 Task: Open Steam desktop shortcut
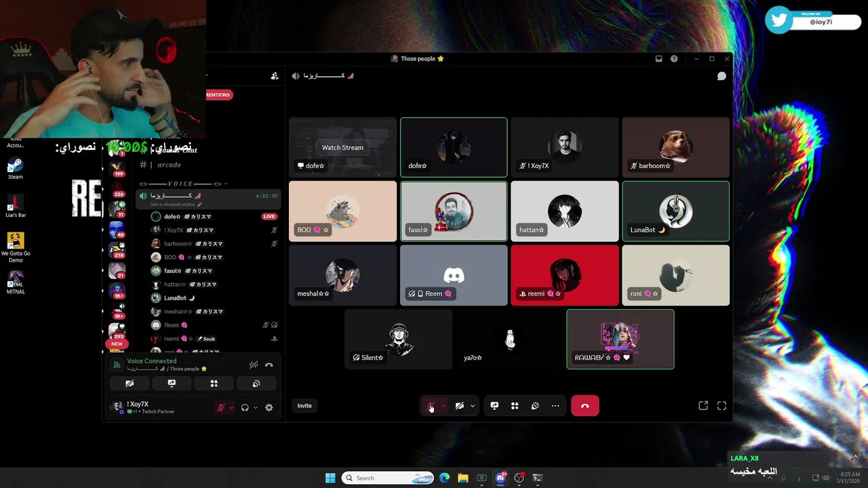(15, 169)
